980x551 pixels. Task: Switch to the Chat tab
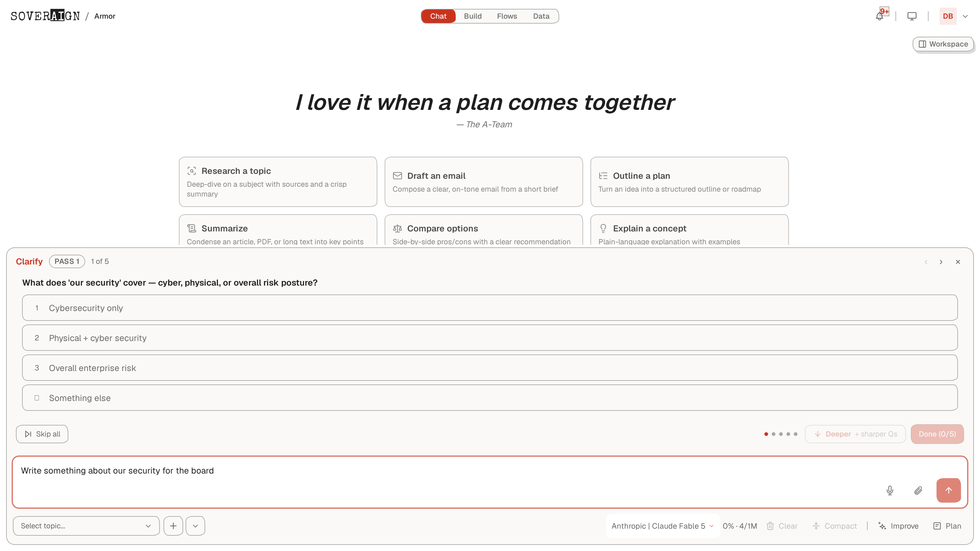[438, 16]
